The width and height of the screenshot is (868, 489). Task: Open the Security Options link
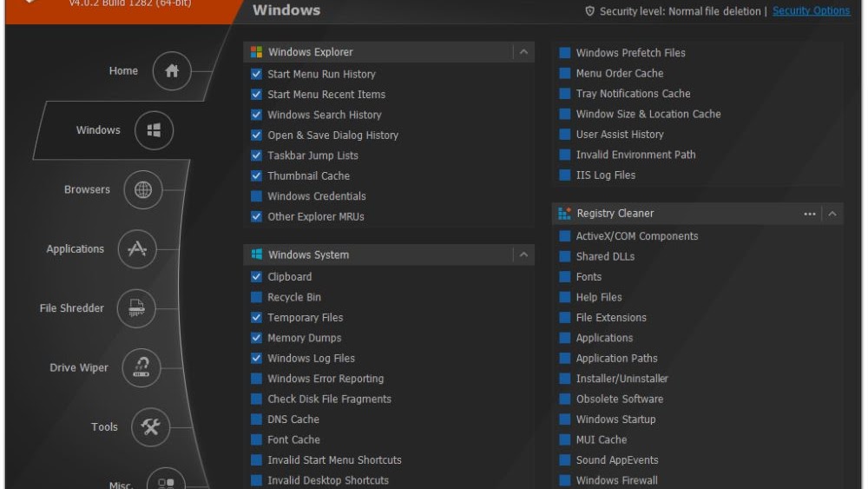pyautogui.click(x=811, y=11)
